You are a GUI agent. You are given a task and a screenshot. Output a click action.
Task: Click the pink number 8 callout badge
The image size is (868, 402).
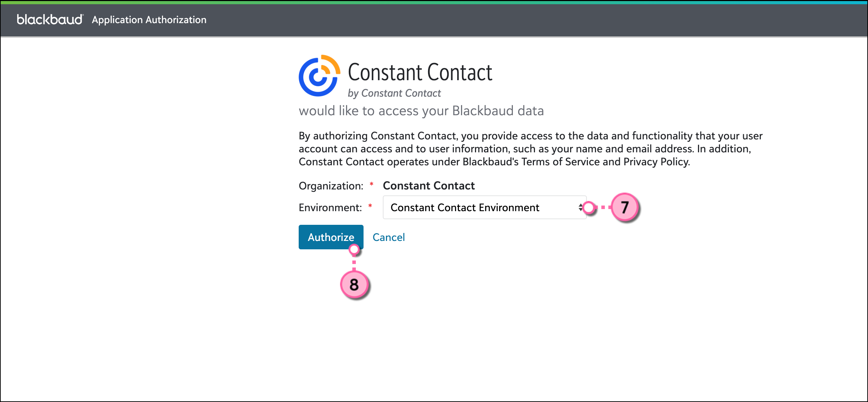354,284
